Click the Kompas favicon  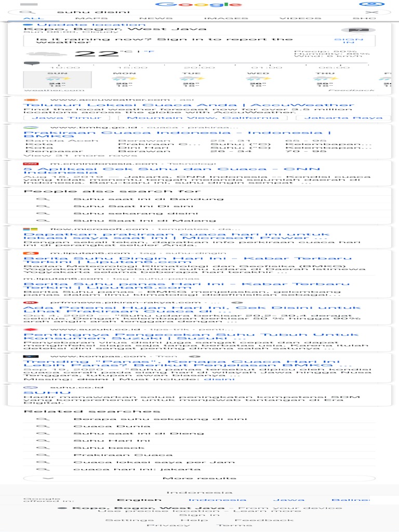click(x=31, y=356)
